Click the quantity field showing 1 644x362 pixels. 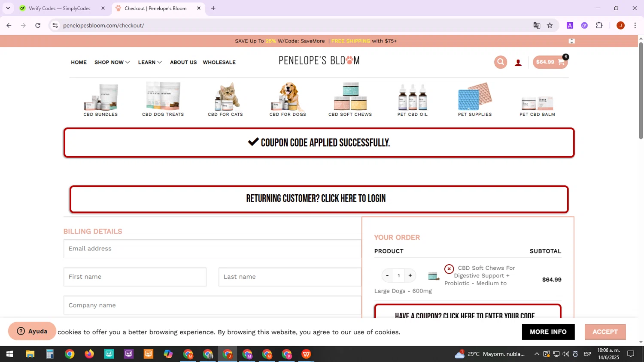(x=399, y=276)
